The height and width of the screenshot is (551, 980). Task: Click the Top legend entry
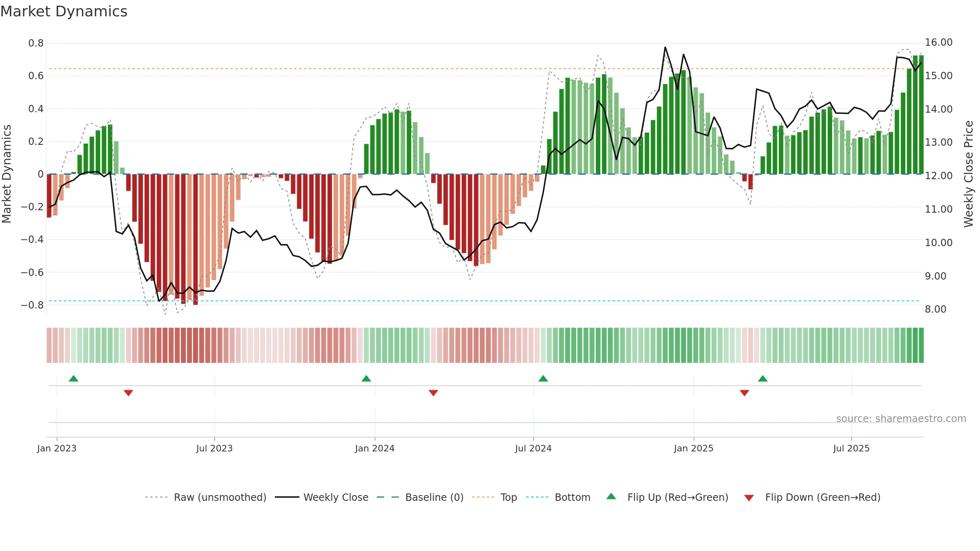tap(494, 497)
